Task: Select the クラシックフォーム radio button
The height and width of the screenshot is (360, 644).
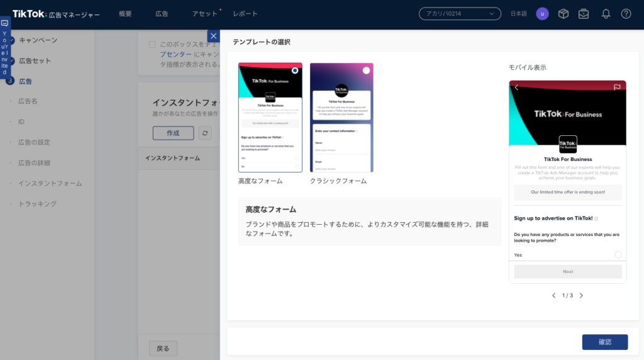Action: [x=366, y=70]
